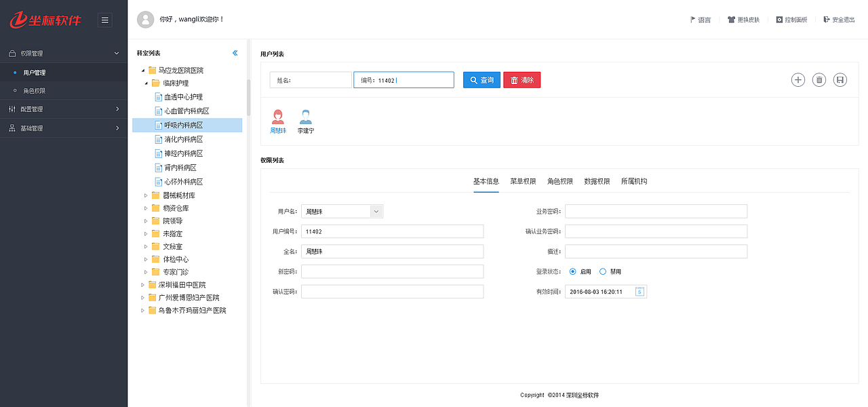Click the wangli user avatar icon
Image resolution: width=868 pixels, height=407 pixels.
coord(145,20)
